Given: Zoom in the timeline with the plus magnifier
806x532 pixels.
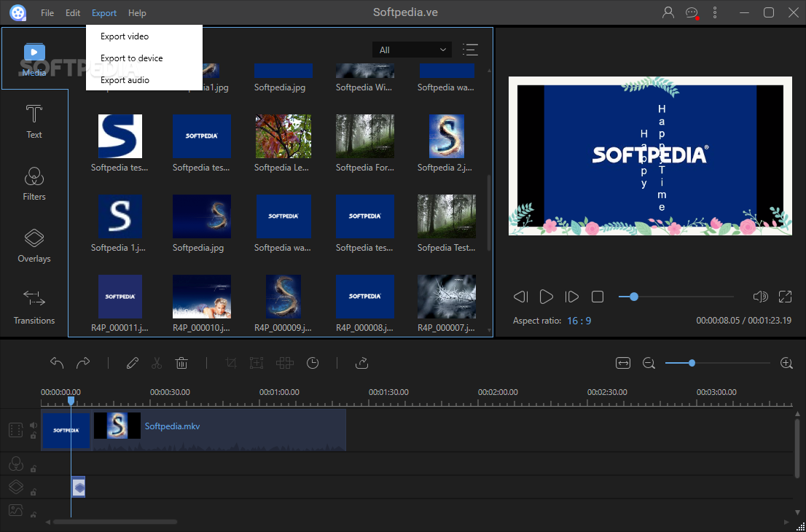Looking at the screenshot, I should click(786, 364).
